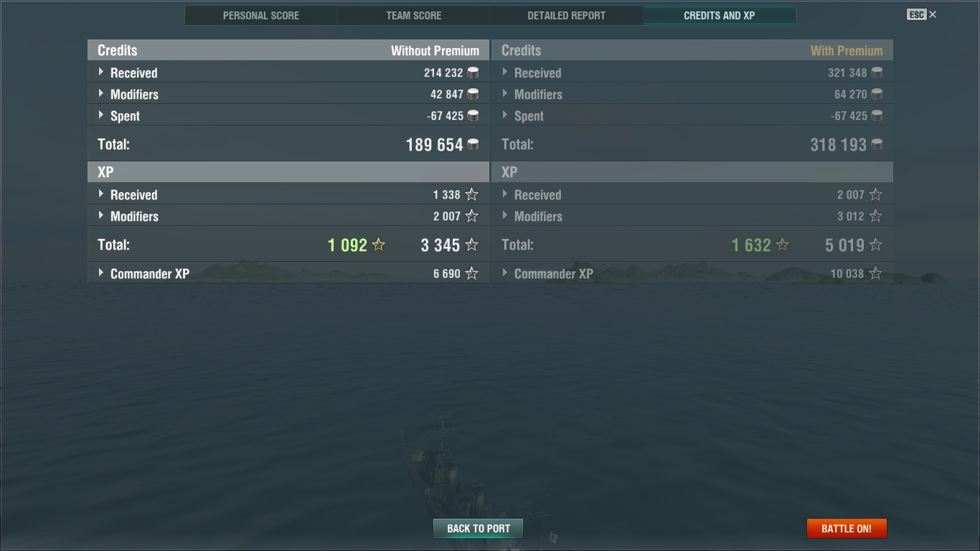This screenshot has height=551, width=980.
Task: Close the report with the ESC button
Action: coord(922,14)
